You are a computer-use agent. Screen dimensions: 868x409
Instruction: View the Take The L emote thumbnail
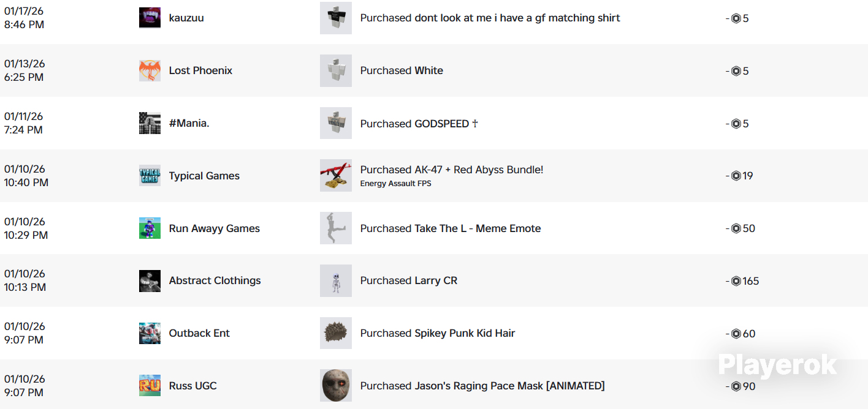point(336,228)
